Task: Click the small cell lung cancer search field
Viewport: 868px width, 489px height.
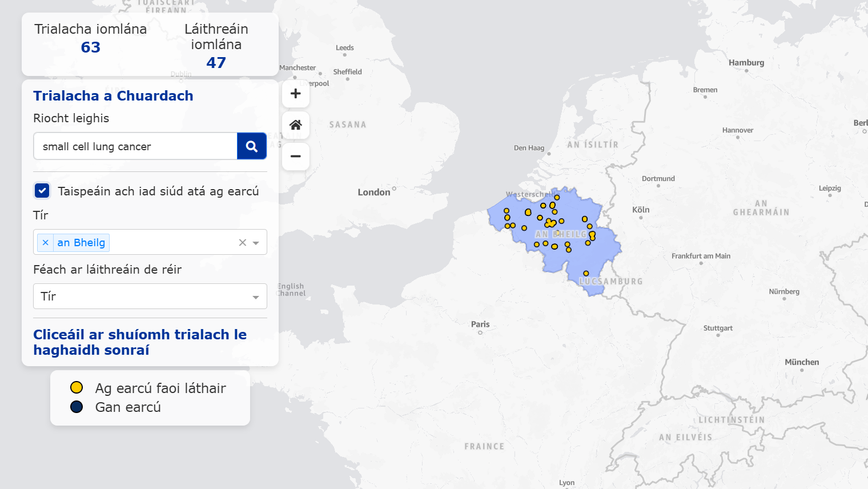Action: tap(135, 146)
